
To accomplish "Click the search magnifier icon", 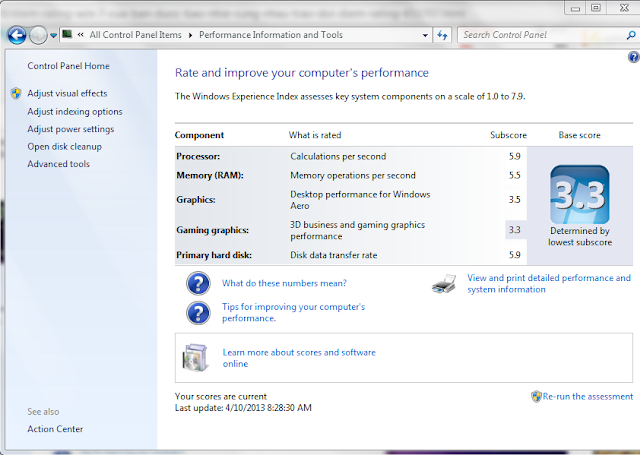I will point(631,35).
